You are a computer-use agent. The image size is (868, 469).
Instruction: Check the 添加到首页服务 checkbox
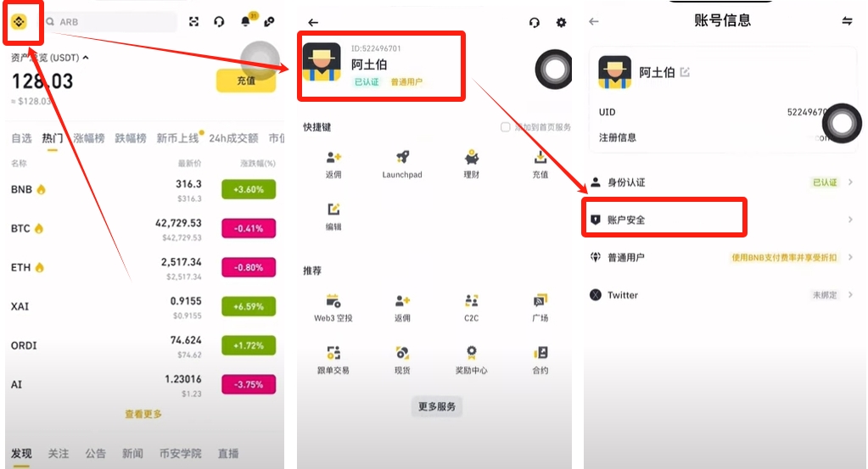[506, 127]
